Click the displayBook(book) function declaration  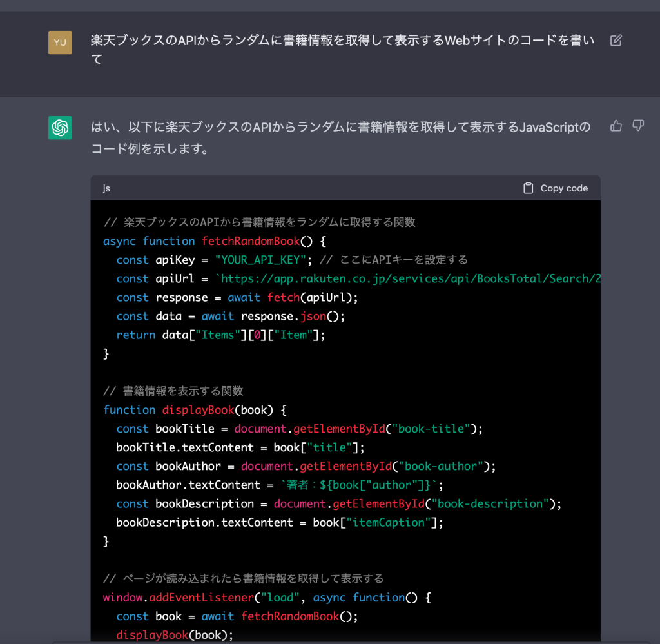pos(215,410)
